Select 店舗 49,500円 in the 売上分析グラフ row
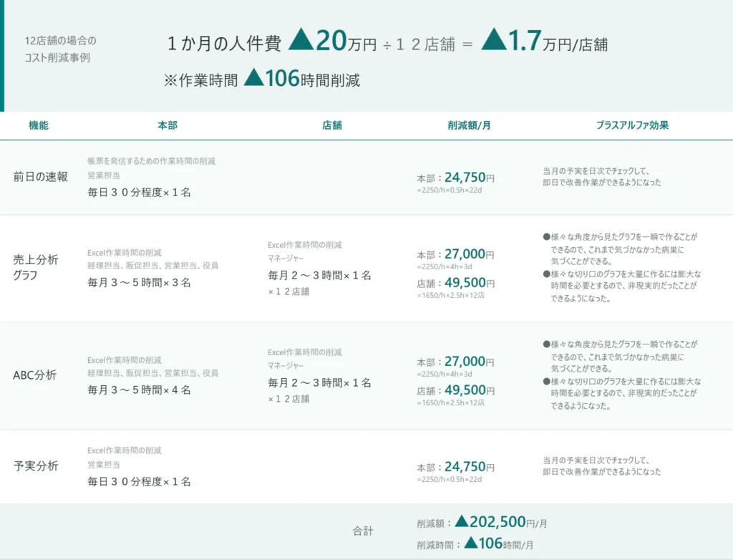Image resolution: width=733 pixels, height=560 pixels. click(456, 283)
